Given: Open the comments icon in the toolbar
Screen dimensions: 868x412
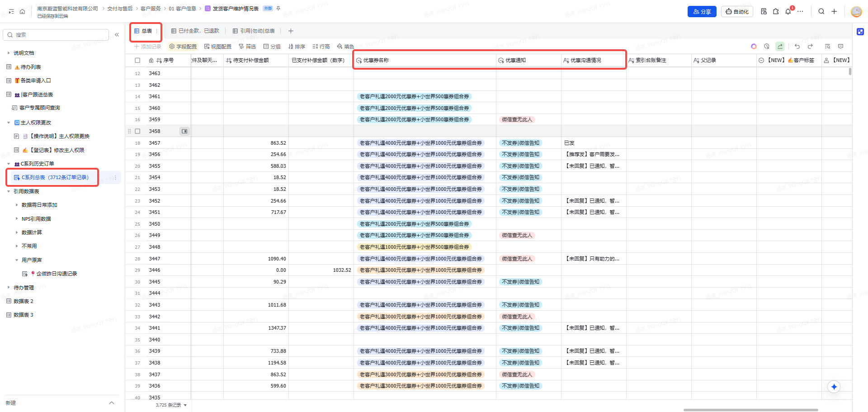Looking at the screenshot, I should click(840, 47).
